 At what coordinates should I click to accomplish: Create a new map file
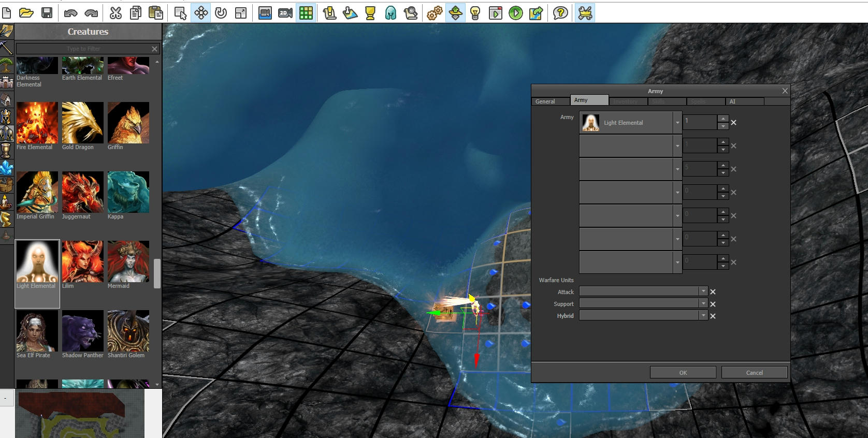pos(7,13)
